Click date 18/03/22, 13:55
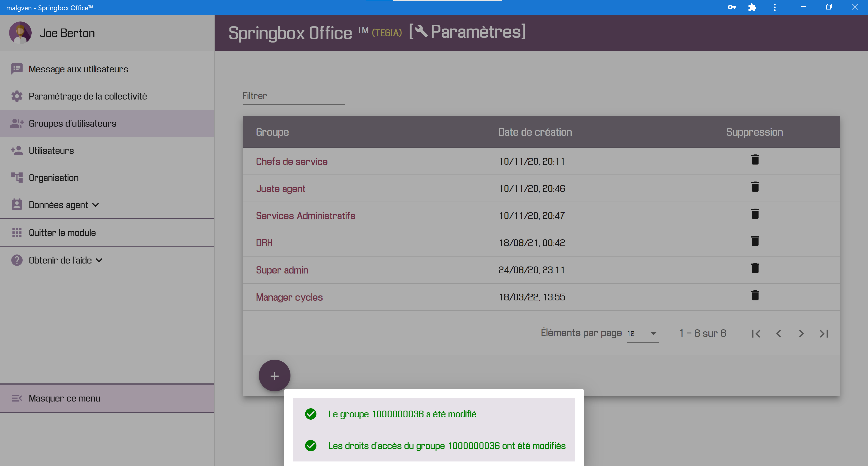Screen dimensions: 868x466 (x=532, y=297)
